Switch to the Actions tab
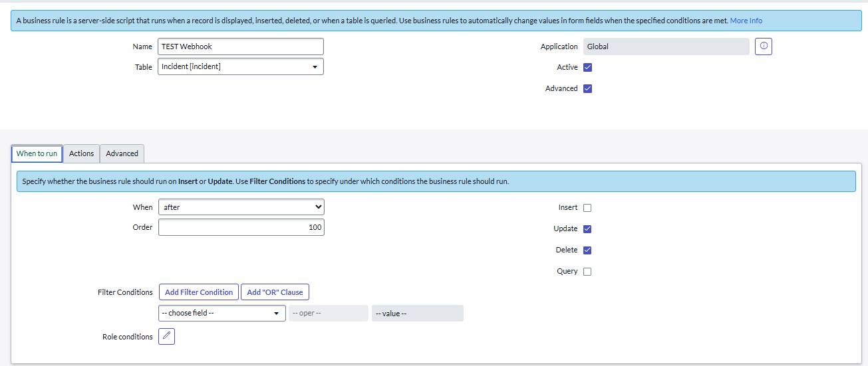 82,153
